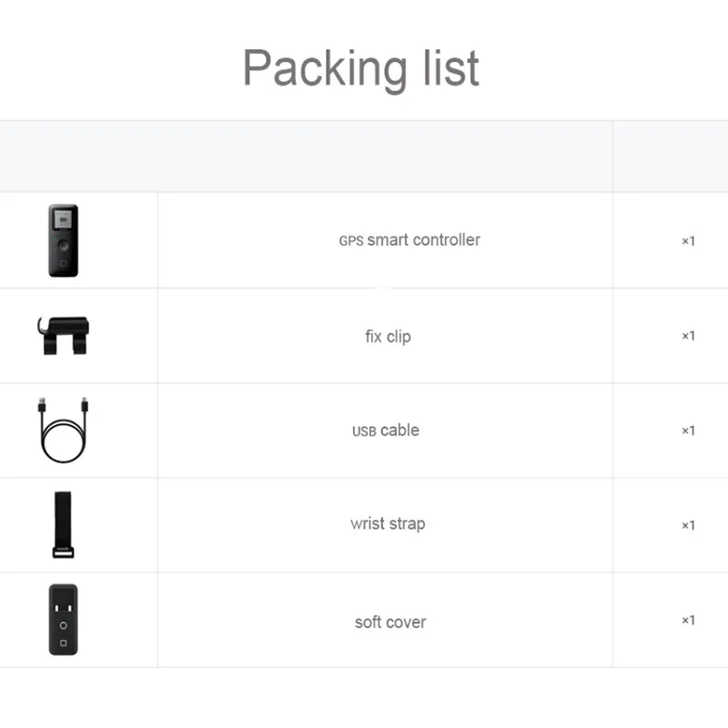The width and height of the screenshot is (728, 728).
Task: Select the "wrist strap" item name
Action: tap(388, 524)
